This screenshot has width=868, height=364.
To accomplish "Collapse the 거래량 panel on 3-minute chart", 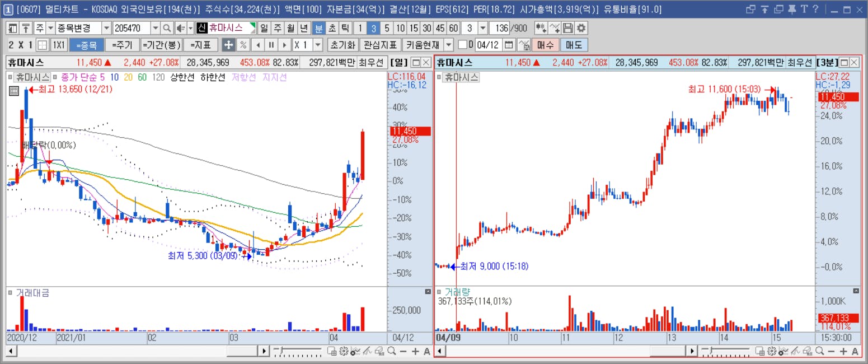I will [856, 291].
